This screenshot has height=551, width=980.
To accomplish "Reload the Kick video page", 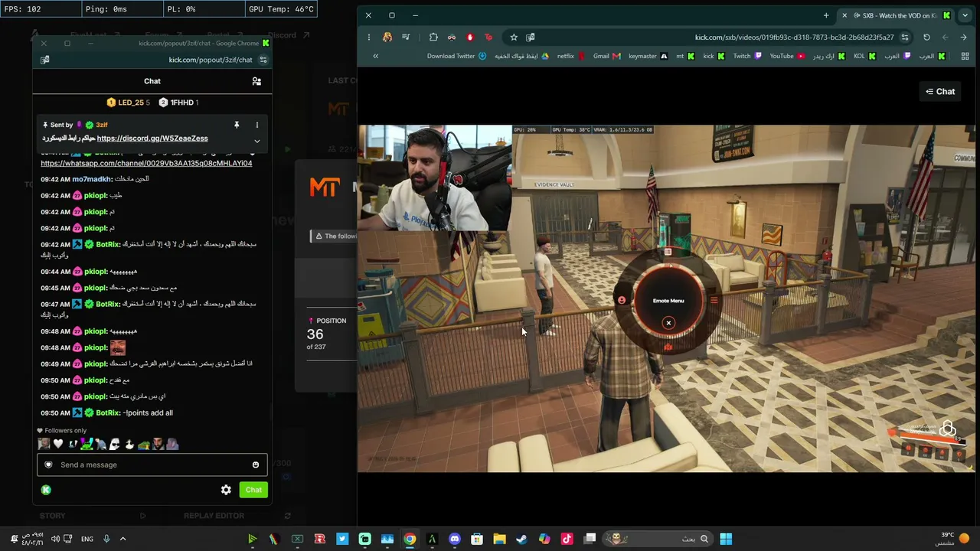I will click(926, 37).
